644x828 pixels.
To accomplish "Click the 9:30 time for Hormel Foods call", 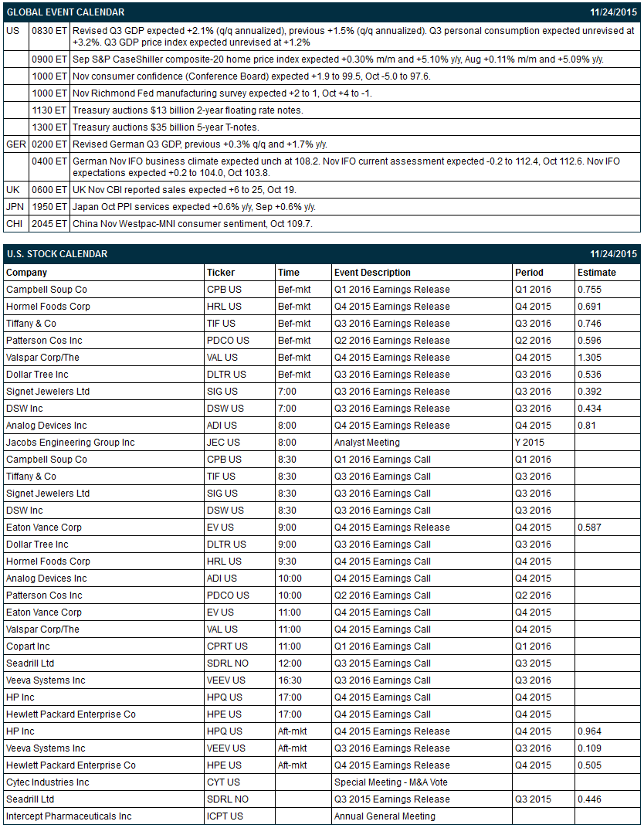I will (287, 562).
